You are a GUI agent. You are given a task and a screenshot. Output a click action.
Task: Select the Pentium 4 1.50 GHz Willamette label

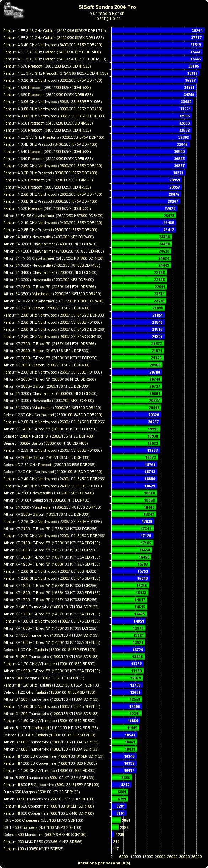pyautogui.click(x=49, y=721)
